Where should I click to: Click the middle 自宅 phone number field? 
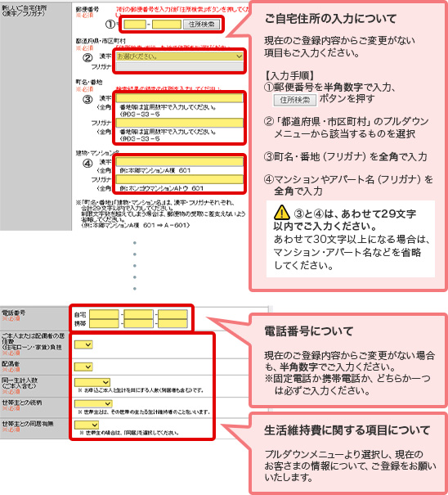[x=138, y=314]
